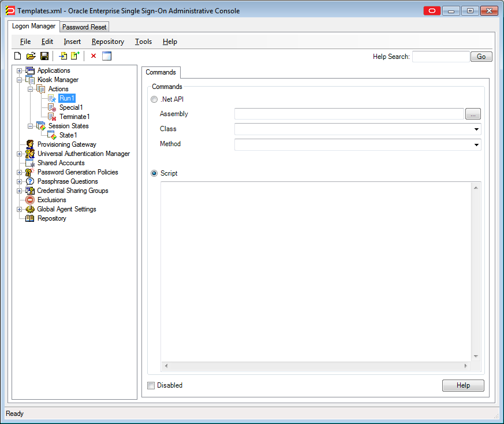This screenshot has height=424, width=504.
Task: Expand the Applications tree node
Action: click(x=19, y=71)
